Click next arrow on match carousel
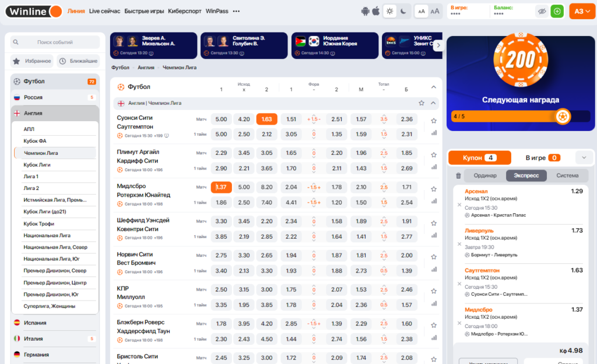This screenshot has width=597, height=364. pyautogui.click(x=438, y=45)
